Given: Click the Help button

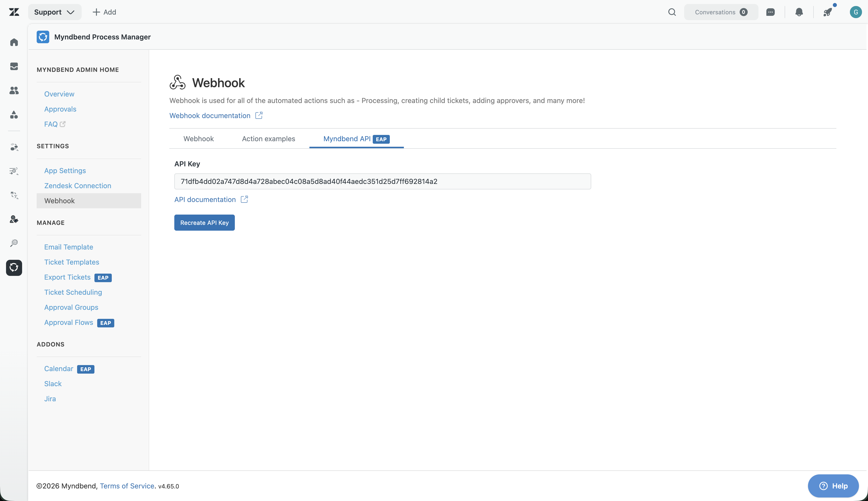Looking at the screenshot, I should (x=833, y=486).
